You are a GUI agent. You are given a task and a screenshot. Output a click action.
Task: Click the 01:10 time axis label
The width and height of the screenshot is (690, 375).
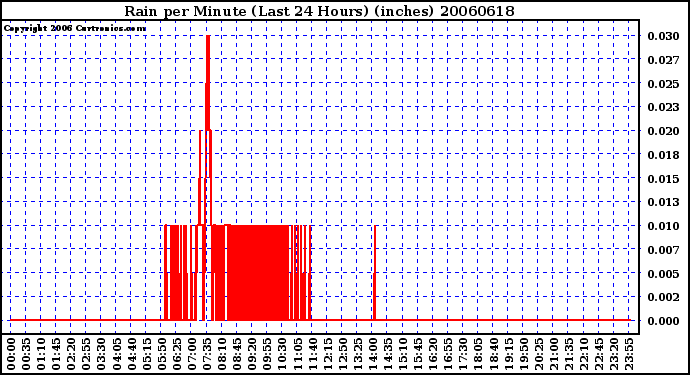pos(41,354)
